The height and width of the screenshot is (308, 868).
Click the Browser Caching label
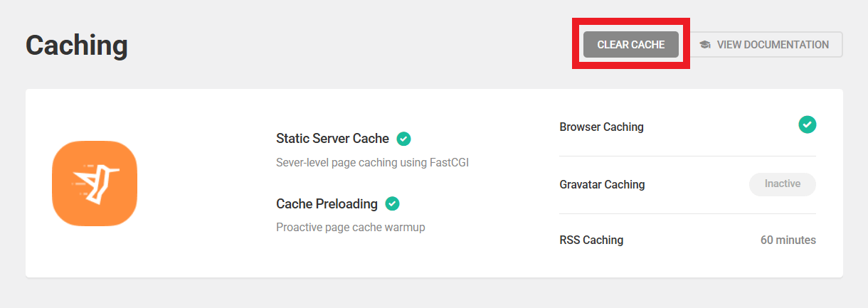coord(601,127)
